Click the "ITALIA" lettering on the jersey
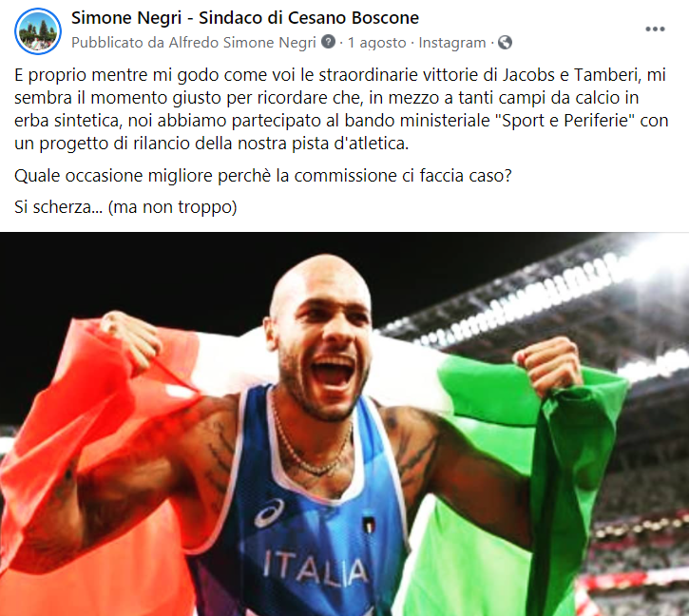Viewport: 689px width, 616px height. [x=316, y=569]
